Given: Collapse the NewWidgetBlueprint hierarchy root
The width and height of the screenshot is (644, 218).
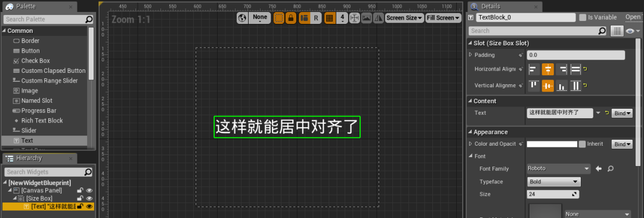Looking at the screenshot, I should click(5, 183).
